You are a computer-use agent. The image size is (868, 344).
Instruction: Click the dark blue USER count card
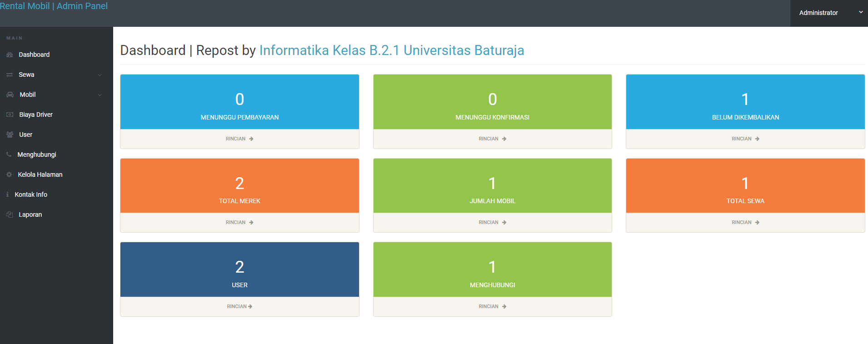(x=239, y=270)
